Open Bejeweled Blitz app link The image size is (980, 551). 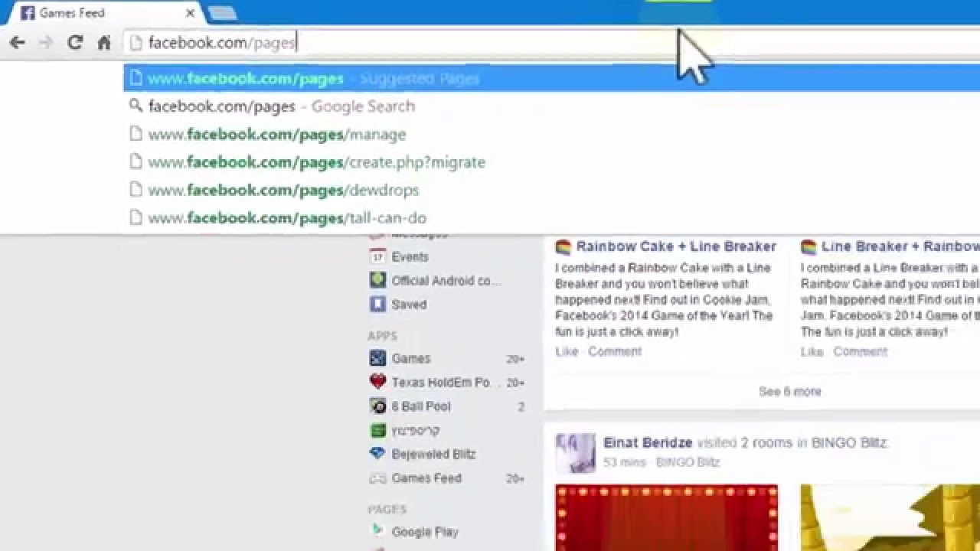click(x=433, y=454)
